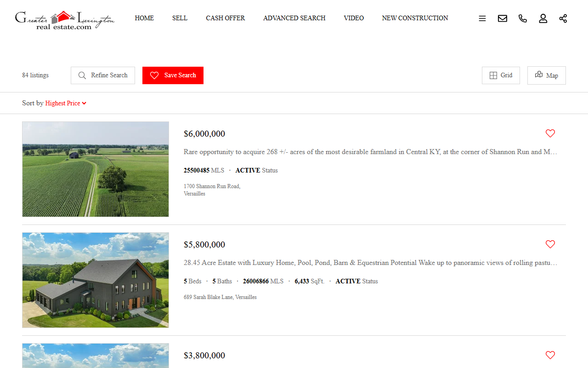Click the share icon in header
Image resolution: width=588 pixels, height=368 pixels.
[x=563, y=18]
